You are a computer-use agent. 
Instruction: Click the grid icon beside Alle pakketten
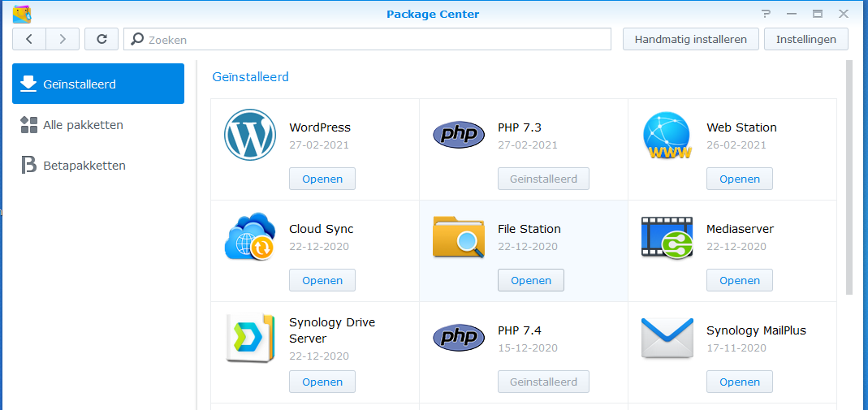click(28, 124)
